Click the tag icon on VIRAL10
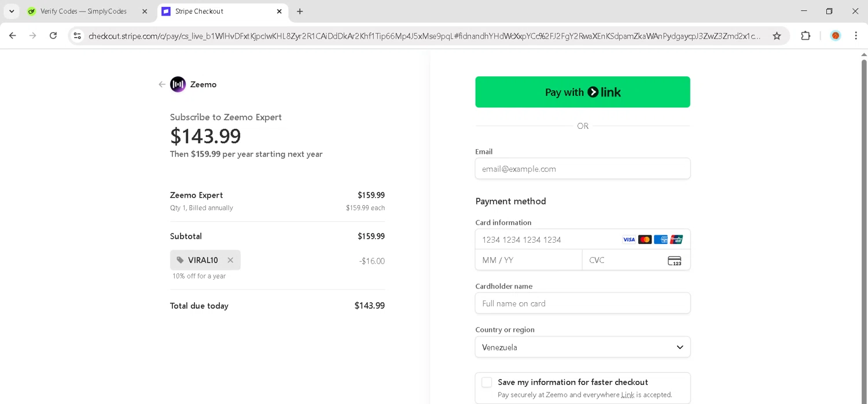 click(x=180, y=260)
